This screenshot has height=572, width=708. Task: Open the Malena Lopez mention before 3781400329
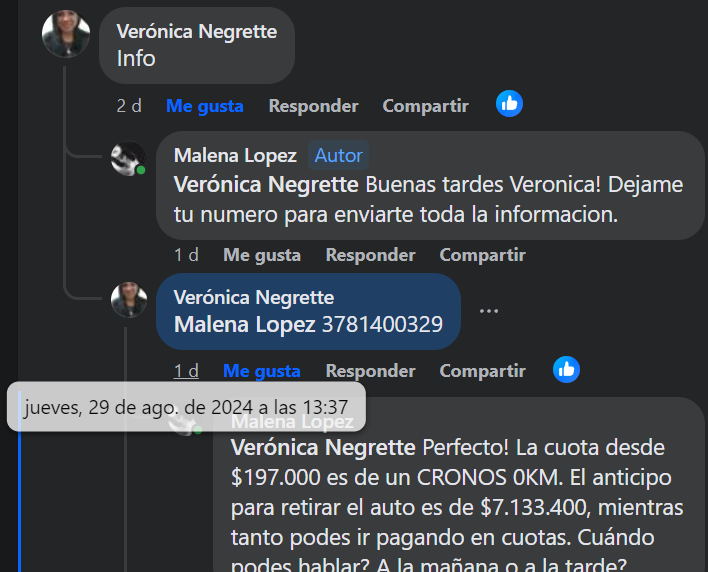(244, 325)
